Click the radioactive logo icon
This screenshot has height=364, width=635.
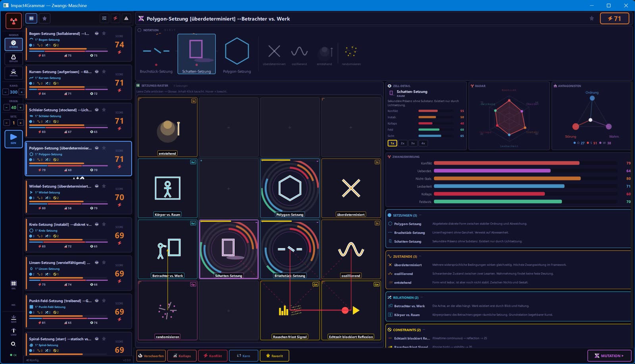point(13,21)
